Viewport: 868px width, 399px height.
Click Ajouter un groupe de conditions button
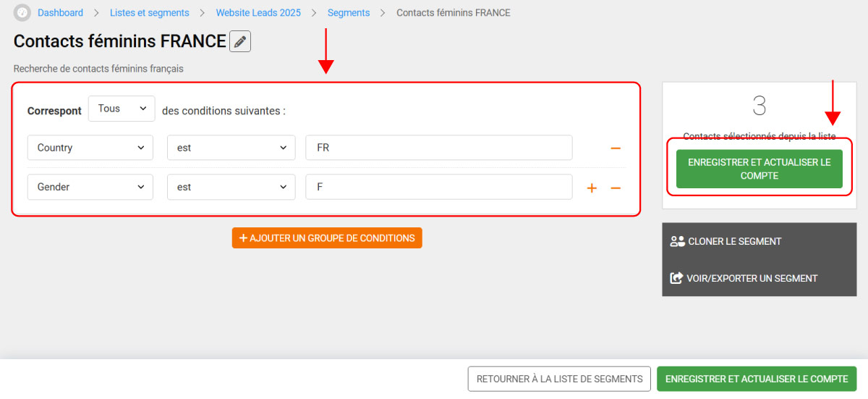pos(327,238)
